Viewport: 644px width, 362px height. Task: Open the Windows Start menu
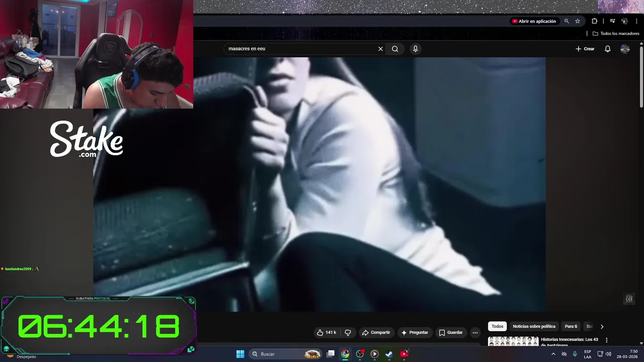coord(240,354)
